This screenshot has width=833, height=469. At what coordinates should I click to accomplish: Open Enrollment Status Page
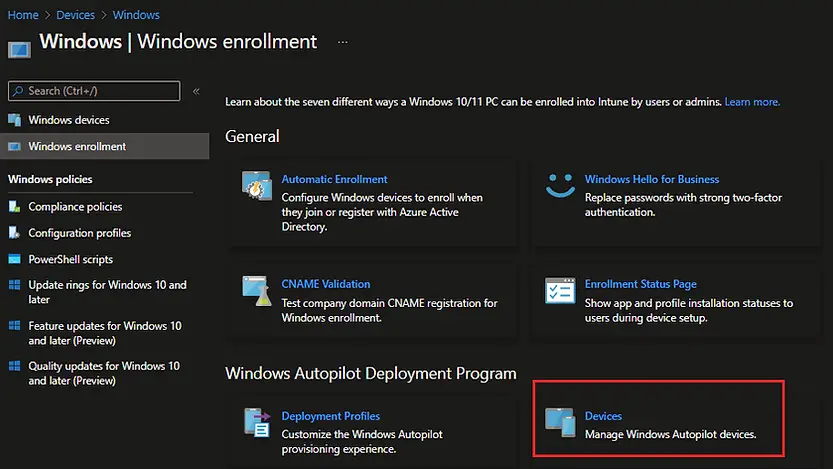click(641, 284)
